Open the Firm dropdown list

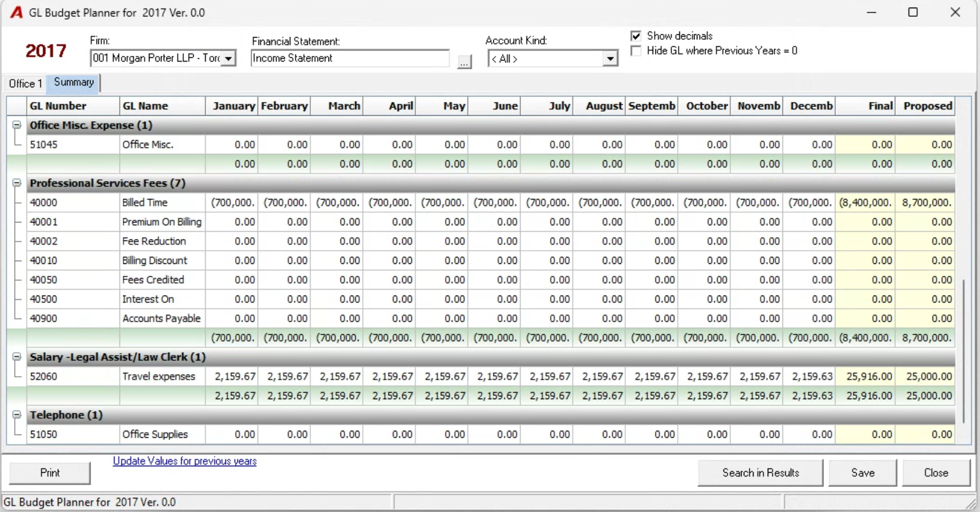pos(229,58)
